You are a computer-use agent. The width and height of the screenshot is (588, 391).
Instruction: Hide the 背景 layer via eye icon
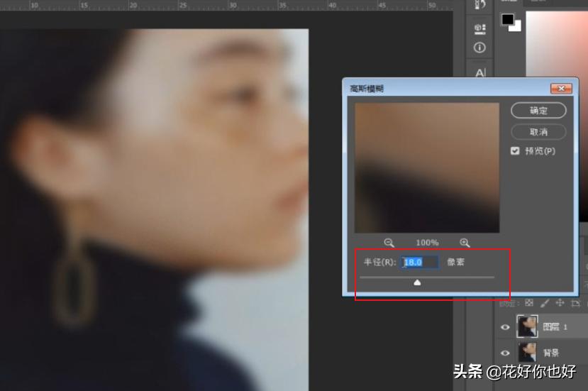coord(505,353)
